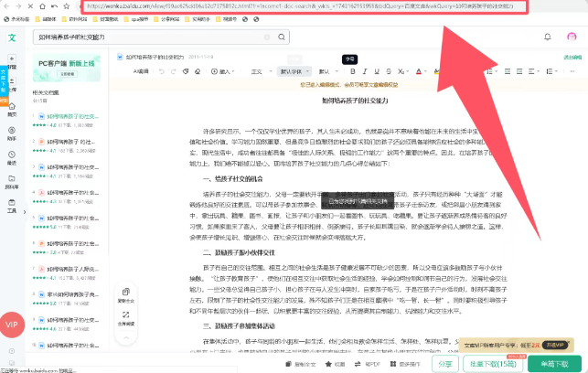Click the red VIP badge

(12, 325)
